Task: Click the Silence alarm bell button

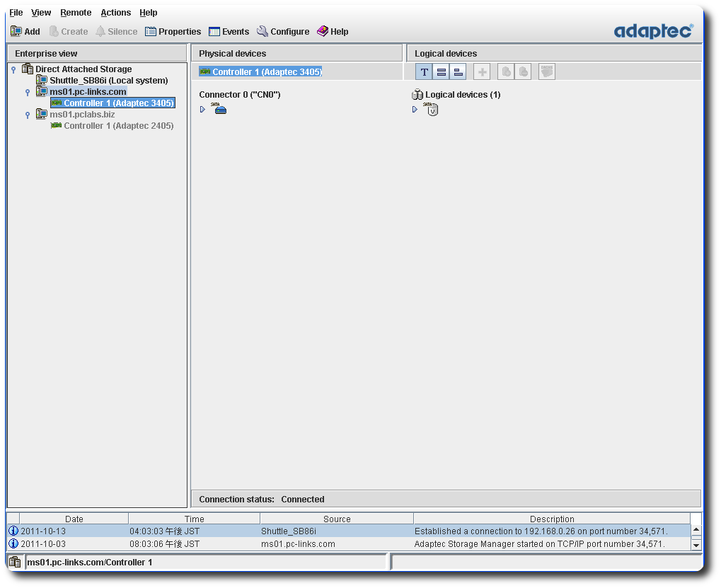Action: click(x=116, y=31)
